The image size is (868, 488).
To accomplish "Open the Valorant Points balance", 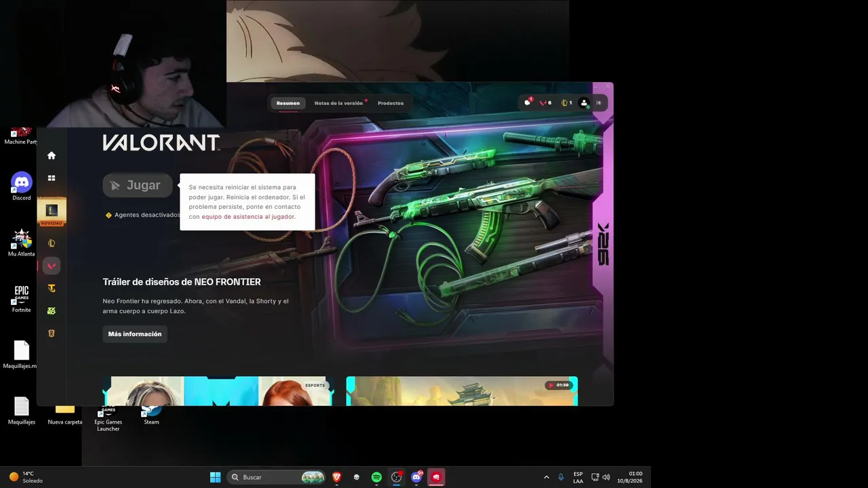I will click(545, 103).
